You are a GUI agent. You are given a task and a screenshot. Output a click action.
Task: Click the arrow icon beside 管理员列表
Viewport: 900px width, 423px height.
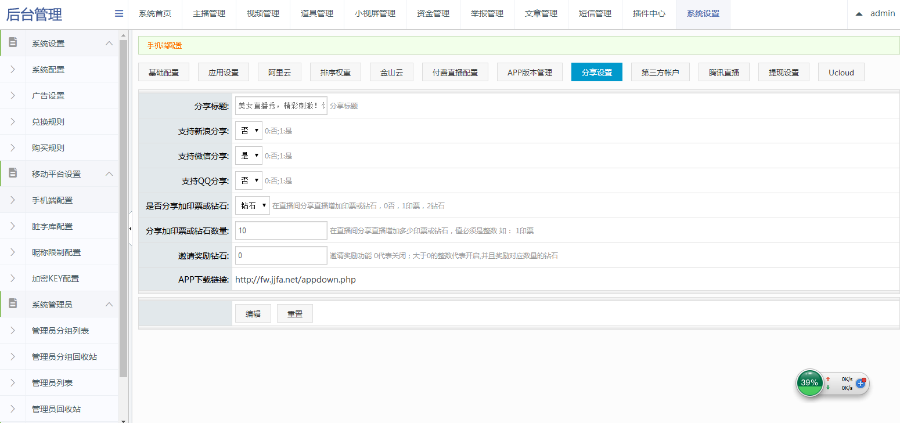[x=13, y=382]
